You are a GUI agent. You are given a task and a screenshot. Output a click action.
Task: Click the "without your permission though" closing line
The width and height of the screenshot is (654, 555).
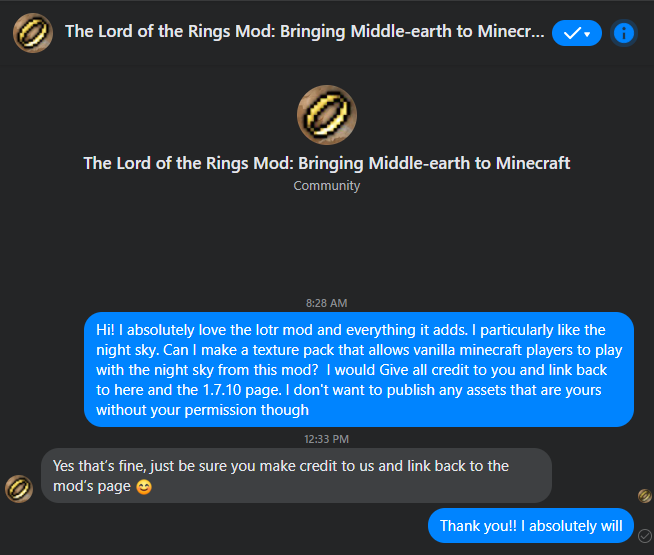(x=203, y=410)
